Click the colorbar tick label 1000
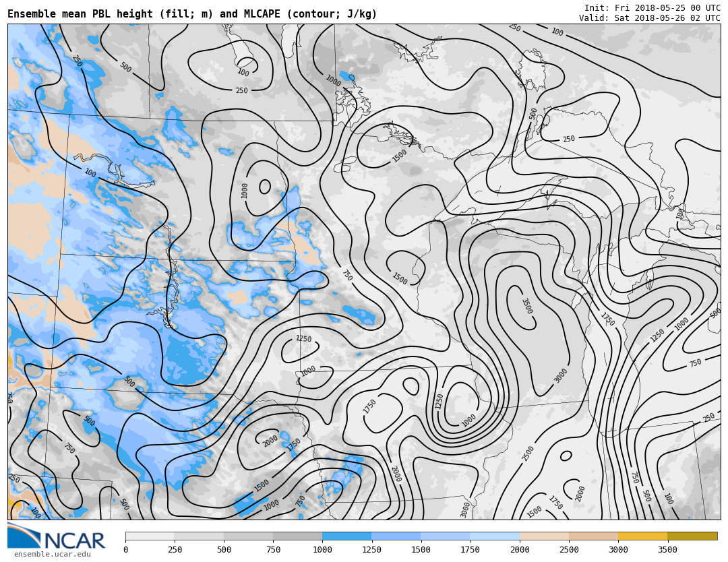 pyautogui.click(x=322, y=550)
